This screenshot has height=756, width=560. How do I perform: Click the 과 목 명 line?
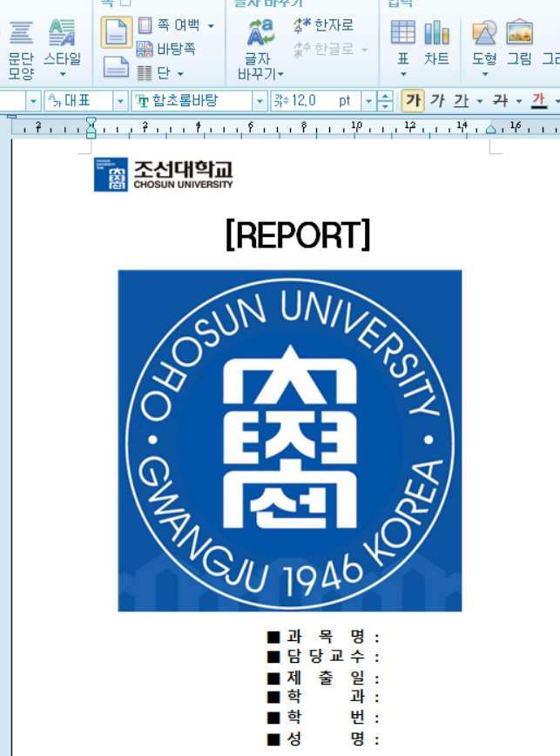pyautogui.click(x=323, y=637)
